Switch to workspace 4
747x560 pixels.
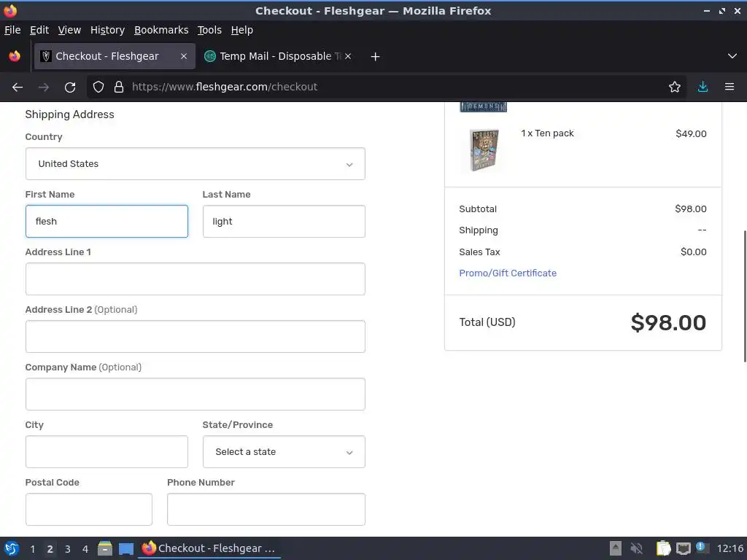(85, 549)
